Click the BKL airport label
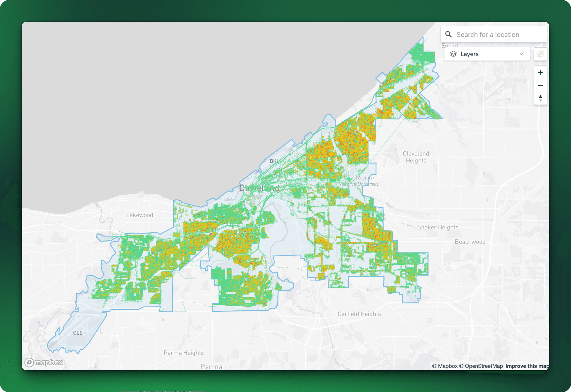Image resolution: width=571 pixels, height=392 pixels. pyautogui.click(x=274, y=161)
